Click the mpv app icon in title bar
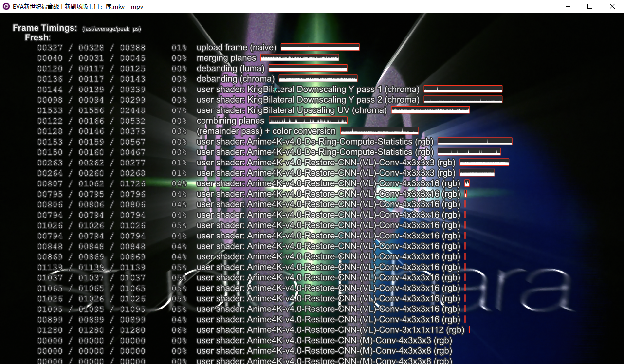 click(x=6, y=6)
